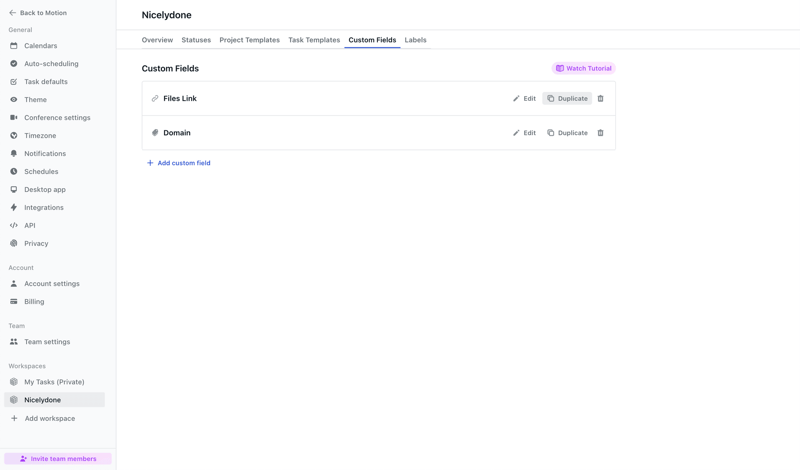Click the Account settings person icon
Screen dimensions: 800x470
[14, 283]
